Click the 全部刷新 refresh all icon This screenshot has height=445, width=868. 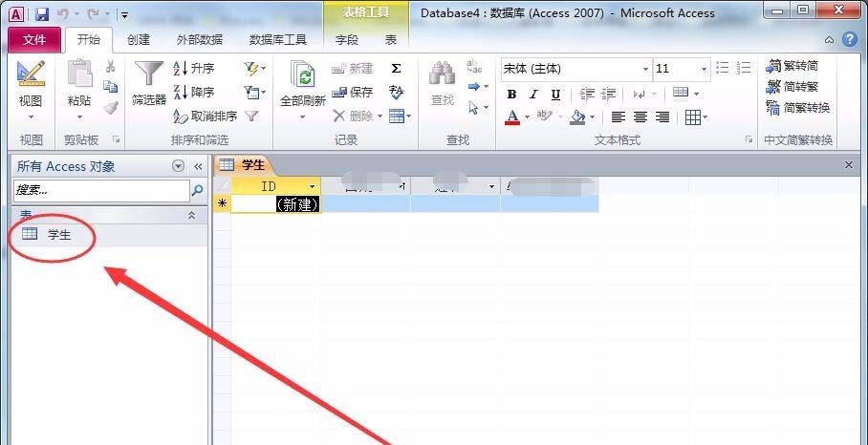tap(303, 74)
